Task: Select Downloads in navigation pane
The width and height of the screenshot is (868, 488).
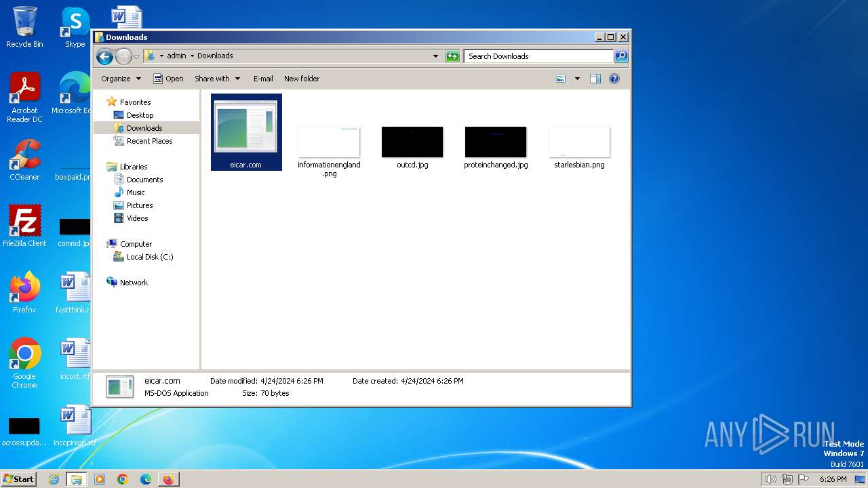Action: 144,128
